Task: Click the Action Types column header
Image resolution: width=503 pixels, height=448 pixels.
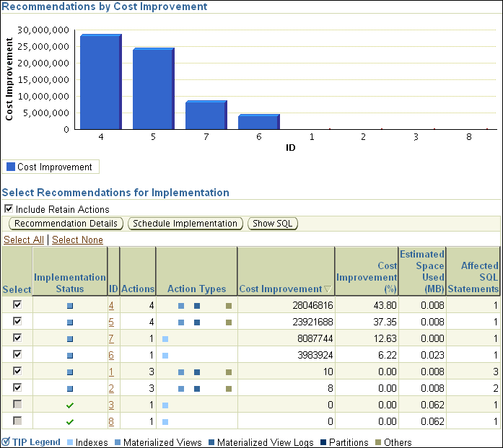Action: (196, 289)
